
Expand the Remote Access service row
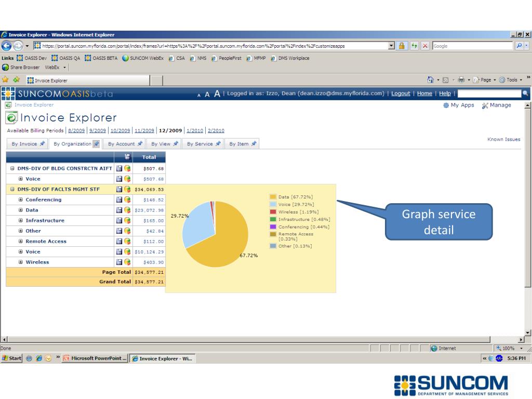coord(20,241)
